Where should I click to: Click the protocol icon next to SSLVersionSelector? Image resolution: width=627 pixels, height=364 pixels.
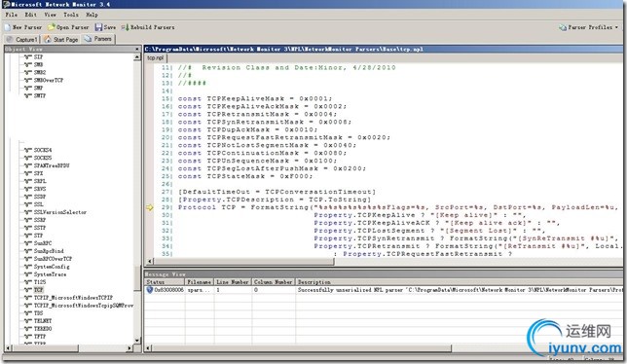(x=28, y=212)
